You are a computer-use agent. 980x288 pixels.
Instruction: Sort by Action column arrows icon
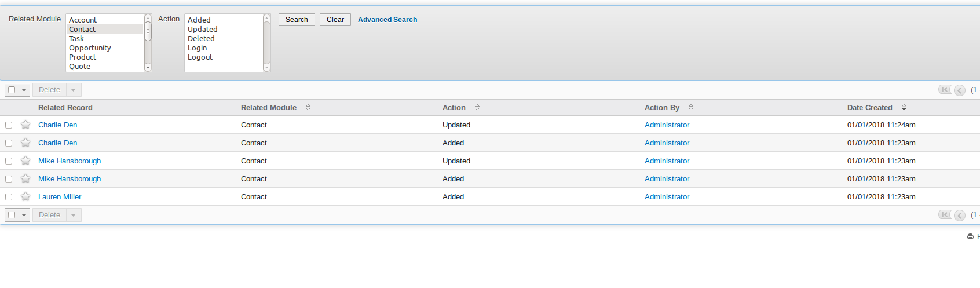(477, 107)
